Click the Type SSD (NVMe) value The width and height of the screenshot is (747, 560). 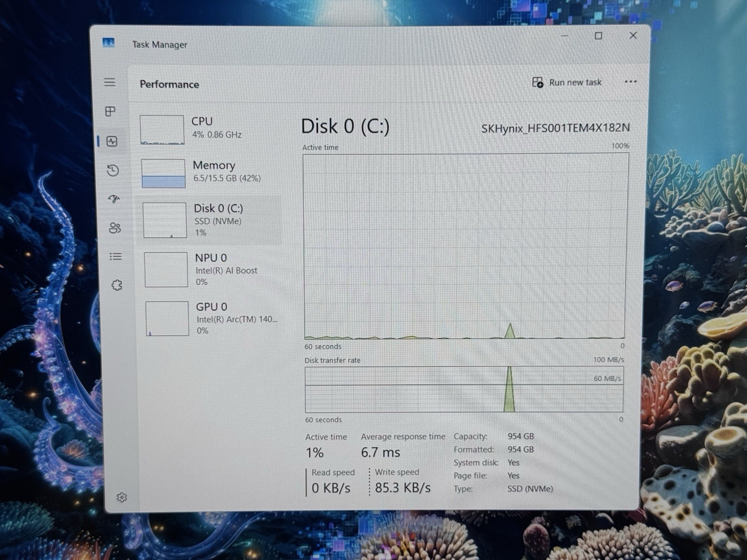click(x=530, y=489)
